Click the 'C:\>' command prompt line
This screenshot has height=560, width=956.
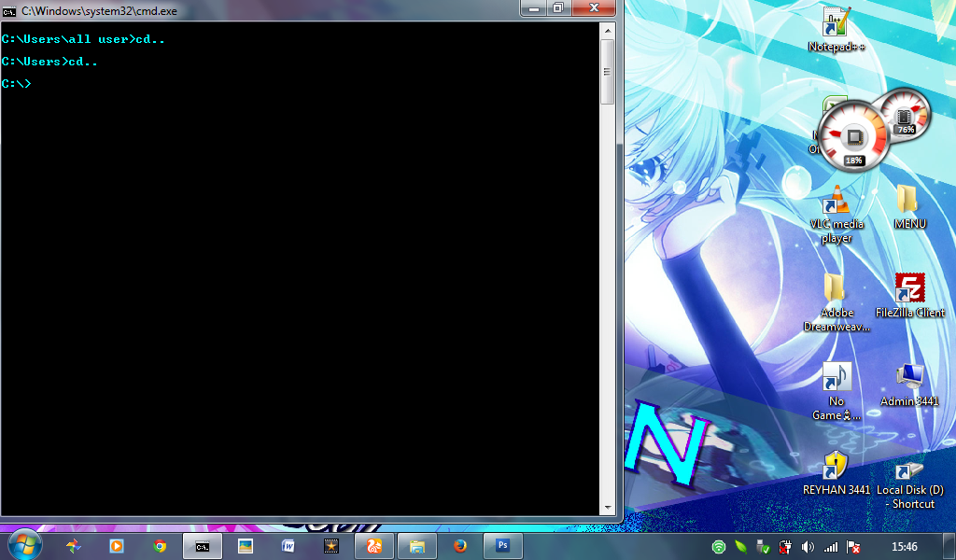16,83
